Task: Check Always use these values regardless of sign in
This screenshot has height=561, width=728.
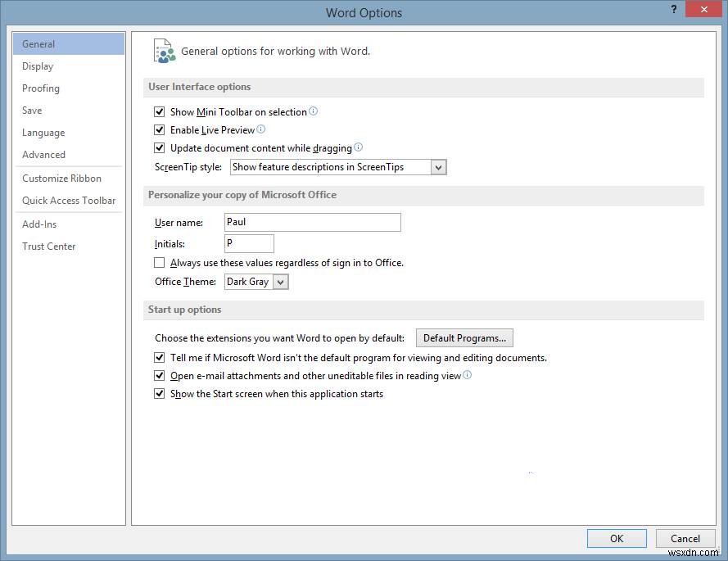Action: coord(159,263)
